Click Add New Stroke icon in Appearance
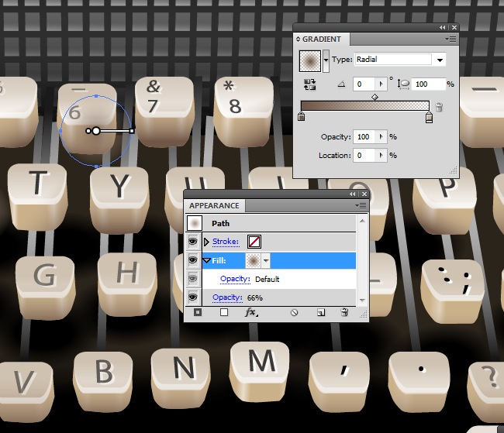The height and width of the screenshot is (433, 504). pyautogui.click(x=198, y=313)
